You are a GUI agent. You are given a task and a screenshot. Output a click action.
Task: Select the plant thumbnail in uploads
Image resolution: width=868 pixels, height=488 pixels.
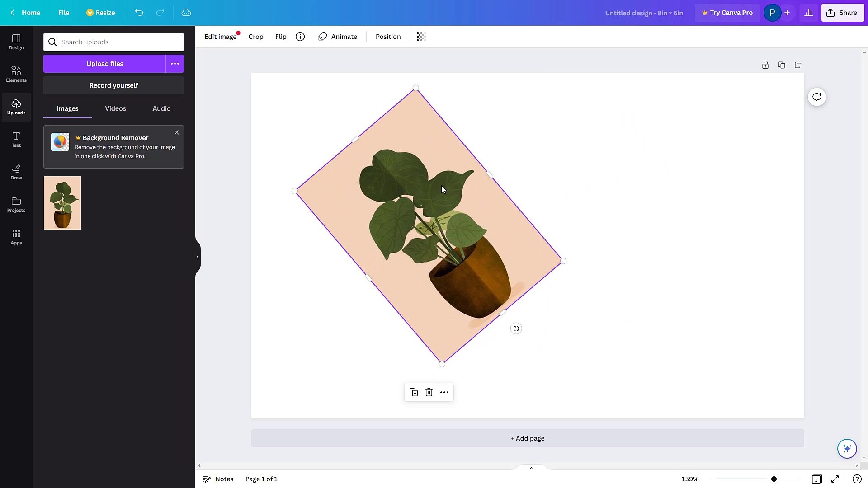click(x=62, y=202)
